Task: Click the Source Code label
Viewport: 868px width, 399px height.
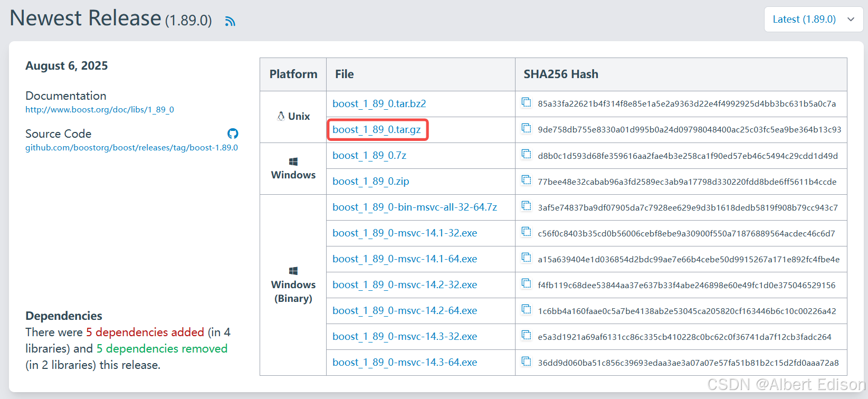Action: [59, 134]
